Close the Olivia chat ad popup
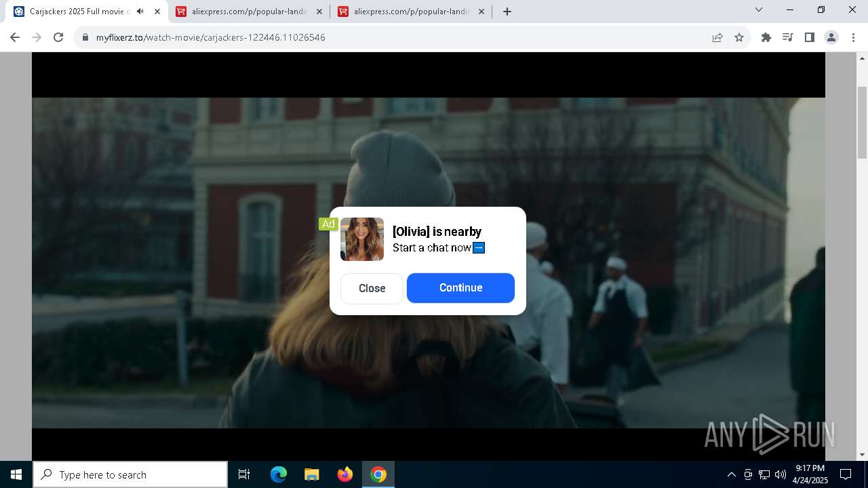 [372, 289]
